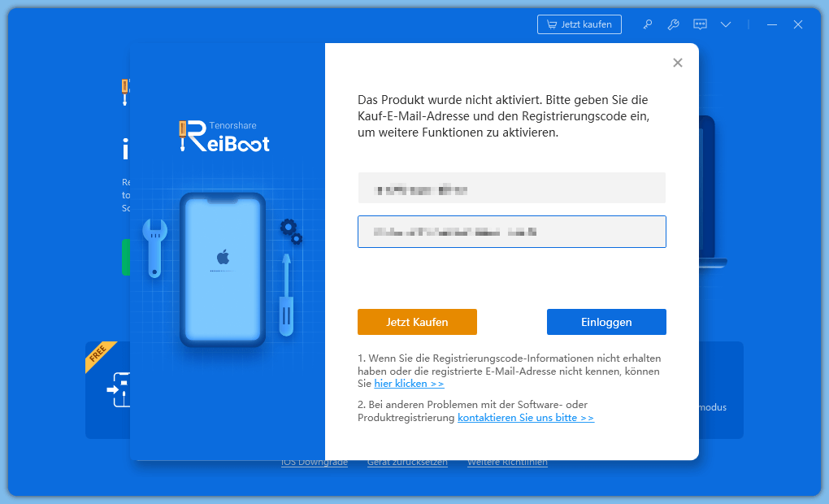Open the Gerät zurücksetzen link at bottom
The image size is (829, 504).
407,463
